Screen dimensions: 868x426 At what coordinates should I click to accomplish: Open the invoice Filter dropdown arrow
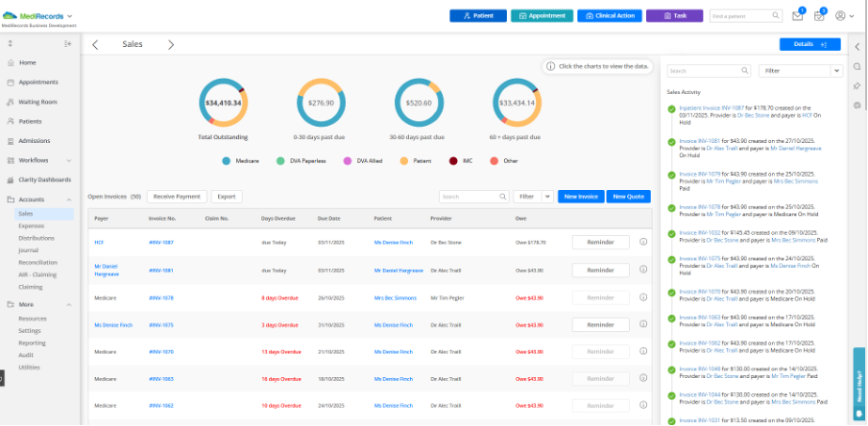pos(547,196)
